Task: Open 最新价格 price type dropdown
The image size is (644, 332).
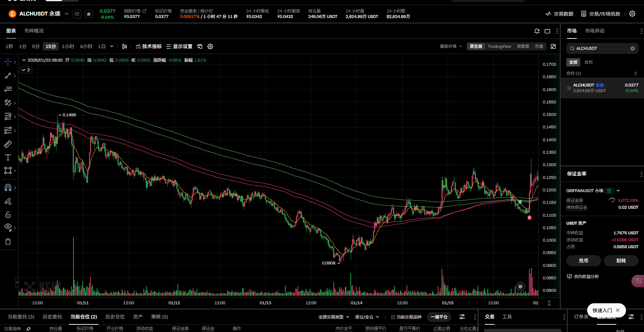Action: pyautogui.click(x=451, y=46)
